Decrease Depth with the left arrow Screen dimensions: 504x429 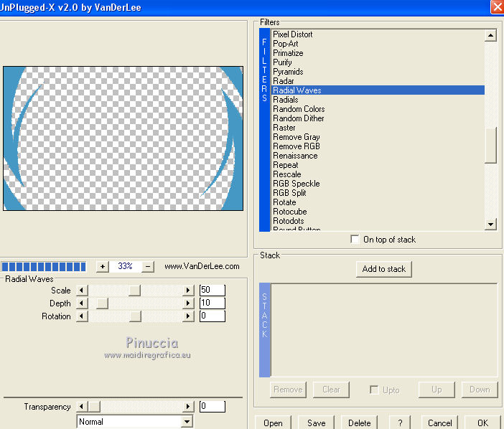(x=82, y=303)
